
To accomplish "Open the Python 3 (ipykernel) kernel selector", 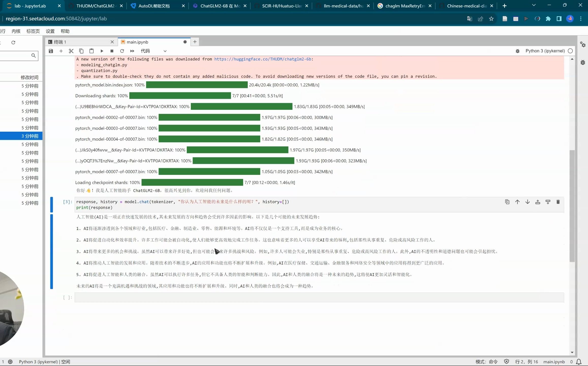I will pyautogui.click(x=545, y=51).
